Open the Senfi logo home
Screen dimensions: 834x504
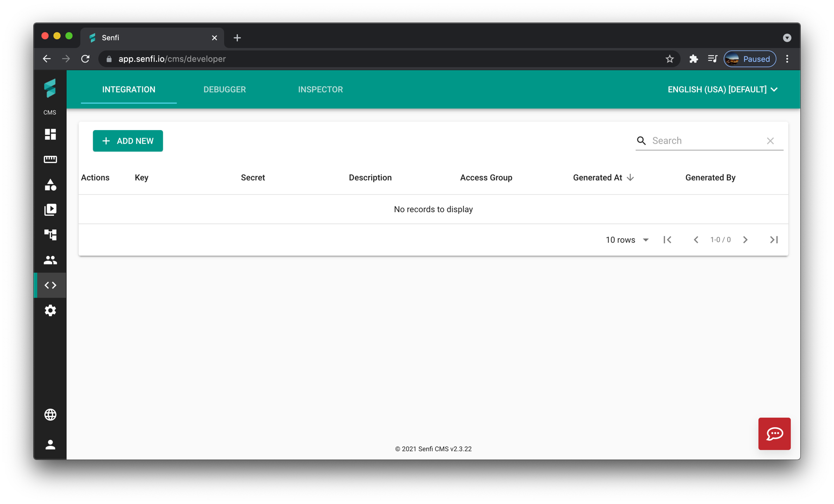(50, 88)
